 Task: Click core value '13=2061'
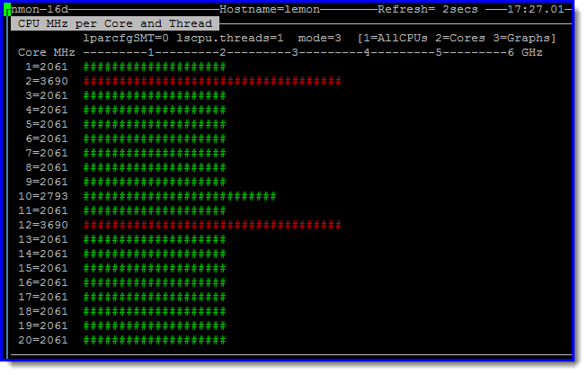coord(43,239)
